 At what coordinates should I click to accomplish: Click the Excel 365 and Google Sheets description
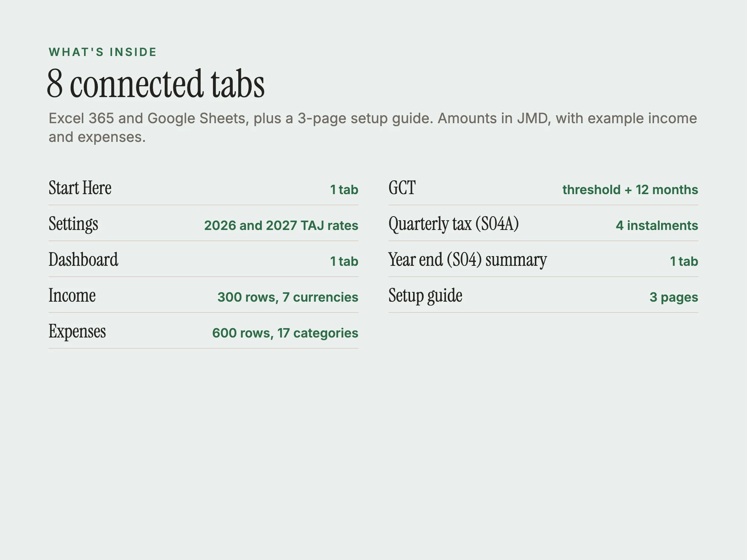tap(373, 127)
